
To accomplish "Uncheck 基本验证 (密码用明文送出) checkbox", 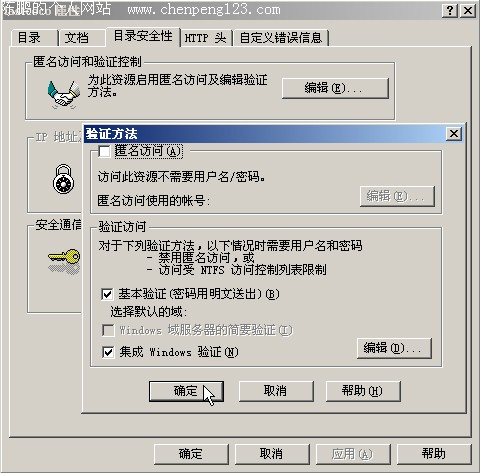I will 107,294.
